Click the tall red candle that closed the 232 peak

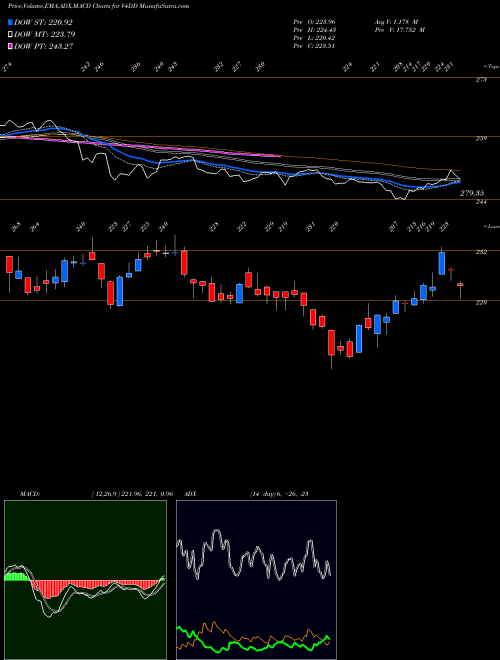(184, 263)
